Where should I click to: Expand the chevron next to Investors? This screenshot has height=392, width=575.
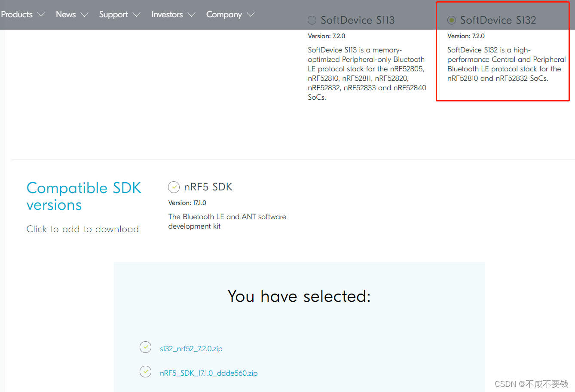pyautogui.click(x=191, y=15)
